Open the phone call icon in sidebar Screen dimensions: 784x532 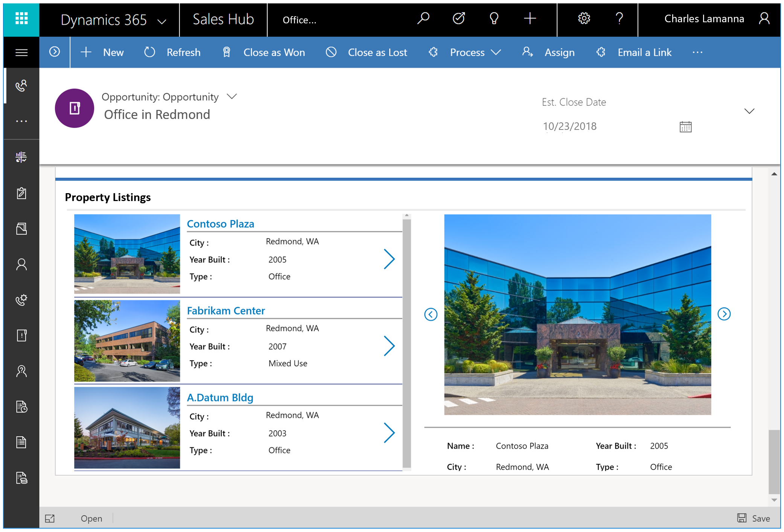[x=21, y=85]
